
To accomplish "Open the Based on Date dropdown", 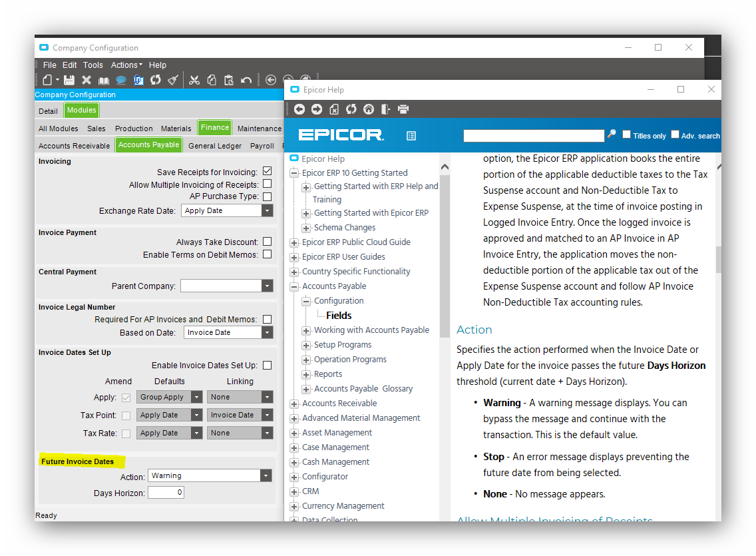I will pos(267,332).
